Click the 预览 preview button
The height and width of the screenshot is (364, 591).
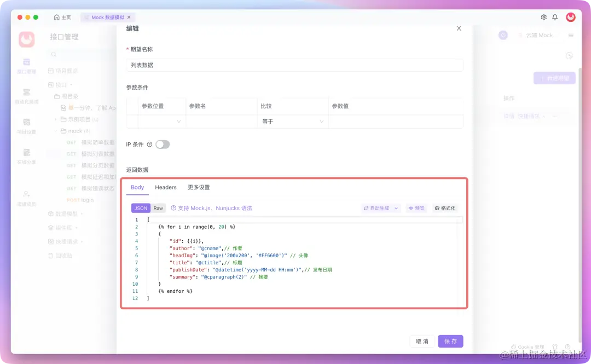click(x=416, y=208)
